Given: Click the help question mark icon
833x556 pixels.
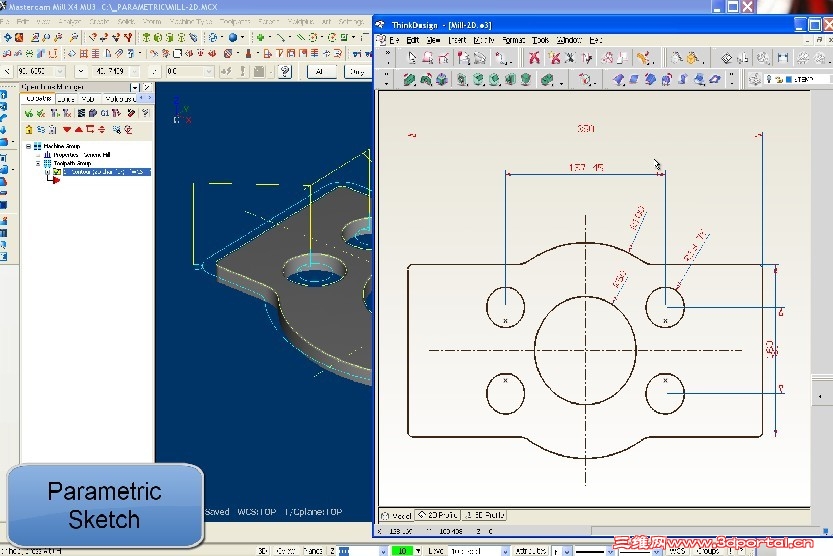Looking at the screenshot, I should coord(285,71).
